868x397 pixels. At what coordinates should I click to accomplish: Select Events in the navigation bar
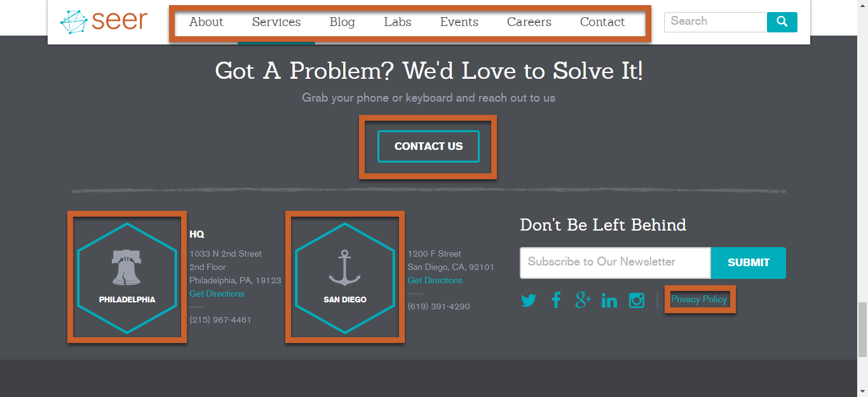[x=459, y=22]
